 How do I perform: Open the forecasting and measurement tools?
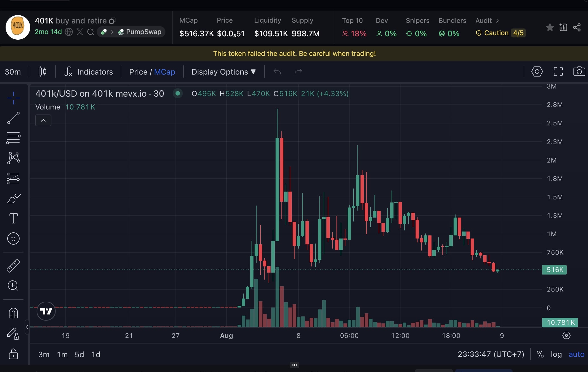(x=13, y=178)
